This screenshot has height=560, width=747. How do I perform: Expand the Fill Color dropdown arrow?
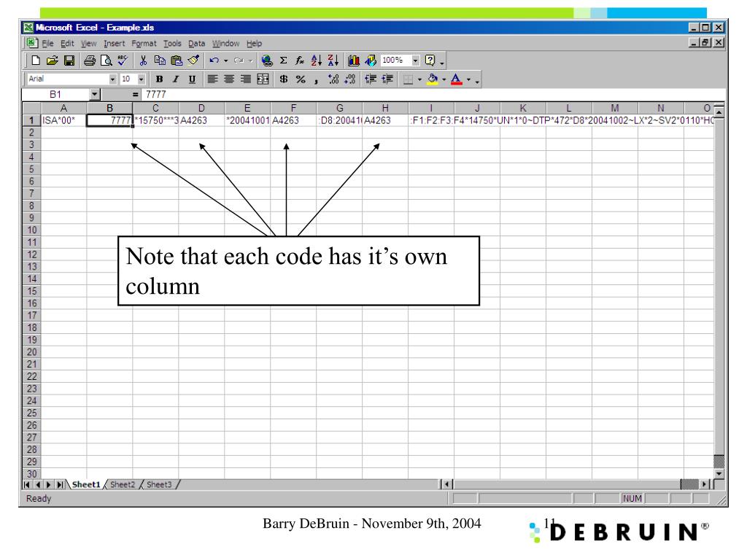click(x=444, y=79)
